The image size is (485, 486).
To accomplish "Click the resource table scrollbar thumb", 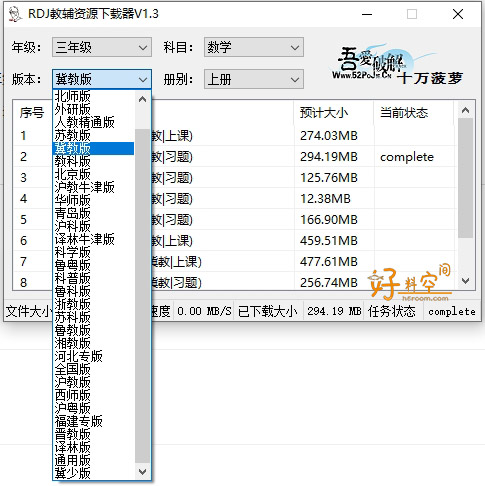I will click(x=466, y=178).
